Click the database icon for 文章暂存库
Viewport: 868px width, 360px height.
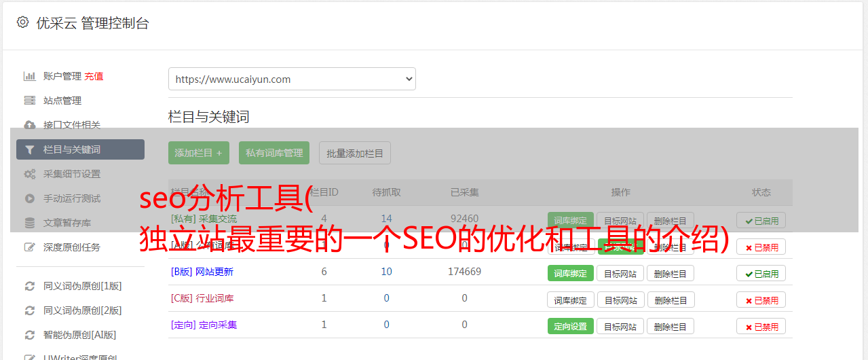click(x=30, y=223)
